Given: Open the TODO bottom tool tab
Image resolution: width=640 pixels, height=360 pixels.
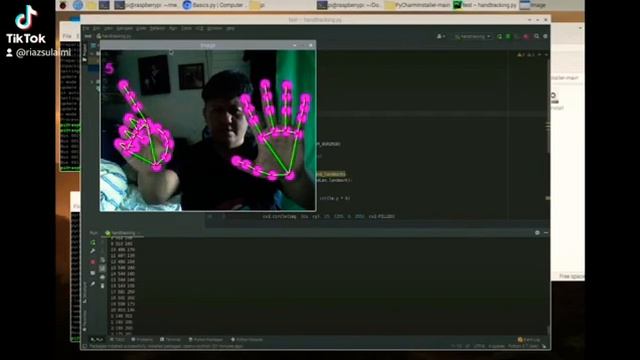Looking at the screenshot, I should click(117, 340).
